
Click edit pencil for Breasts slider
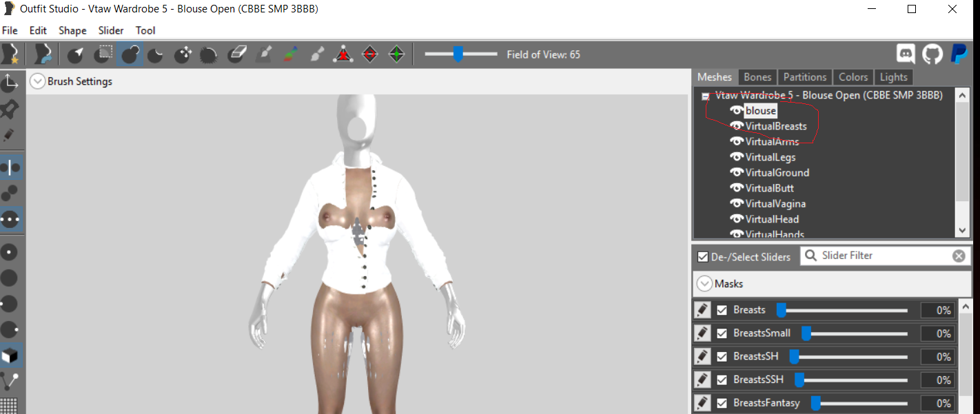[702, 311]
